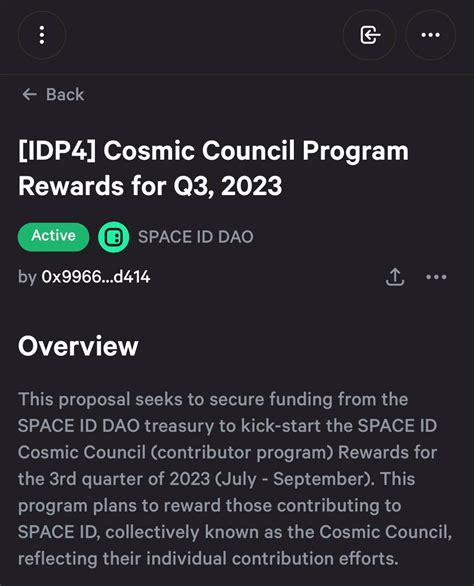474x586 pixels.
Task: Open the SPACE ID DAO green logo
Action: [114, 237]
